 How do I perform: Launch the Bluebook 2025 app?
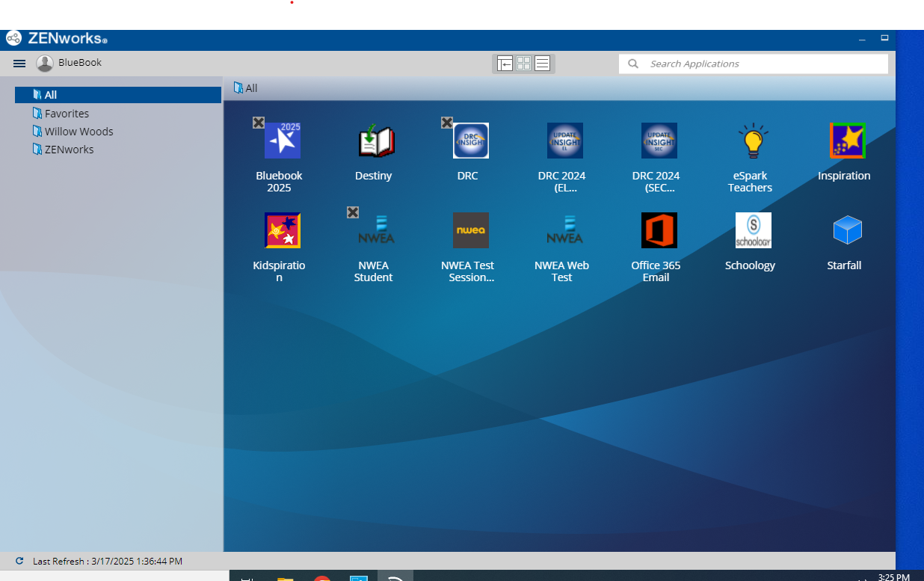point(282,141)
